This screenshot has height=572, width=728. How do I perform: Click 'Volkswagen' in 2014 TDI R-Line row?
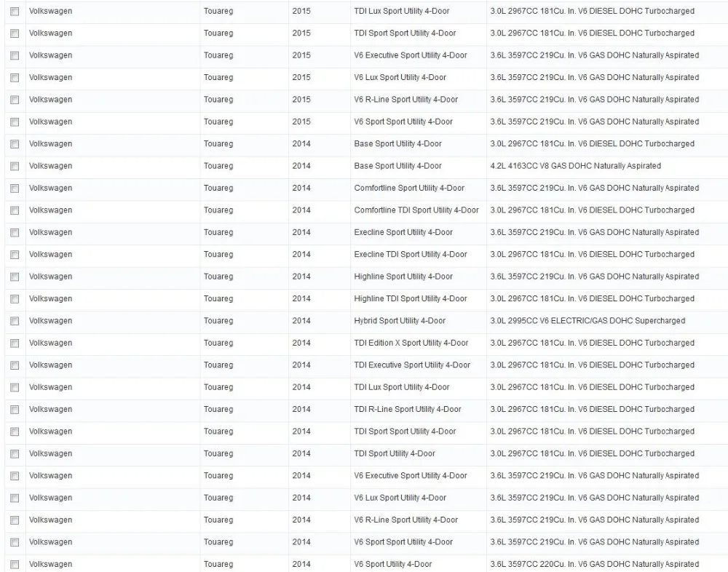pyautogui.click(x=51, y=409)
